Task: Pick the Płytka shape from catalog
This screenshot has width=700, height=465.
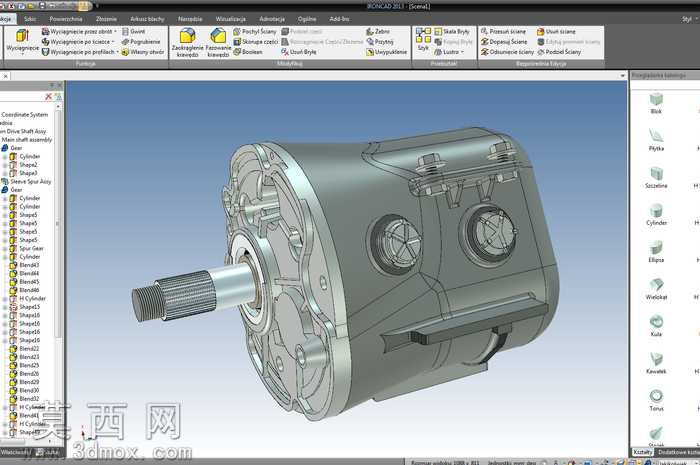Action: [x=656, y=140]
